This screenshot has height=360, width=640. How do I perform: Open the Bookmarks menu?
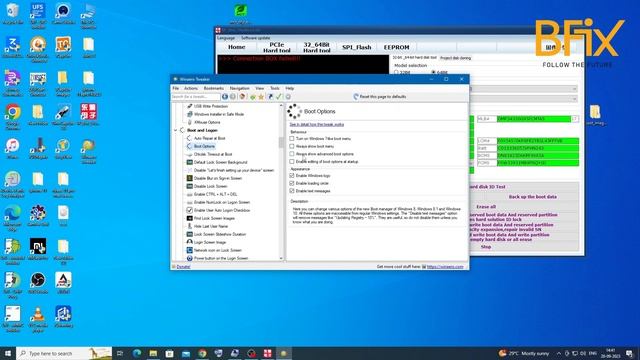click(213, 88)
